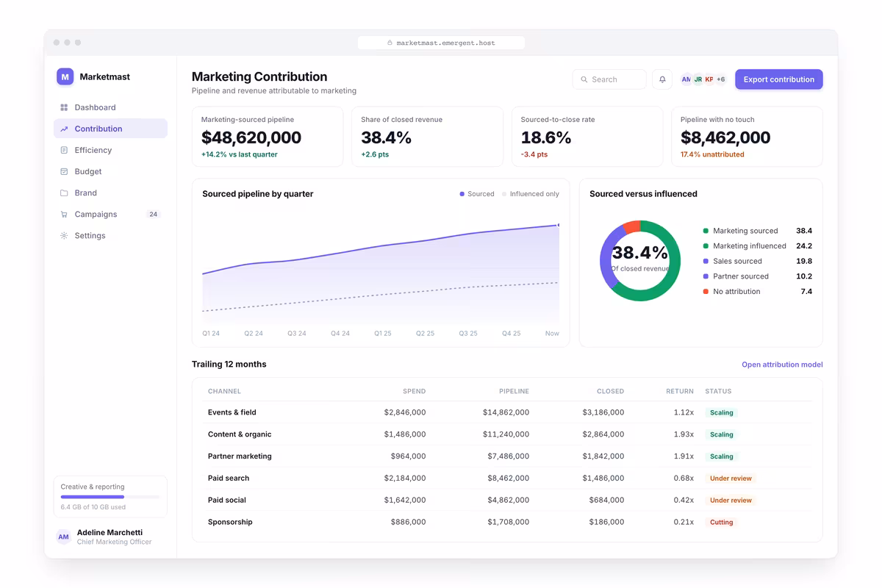Click the 1.93x return value
The width and height of the screenshot is (882, 588).
(684, 434)
